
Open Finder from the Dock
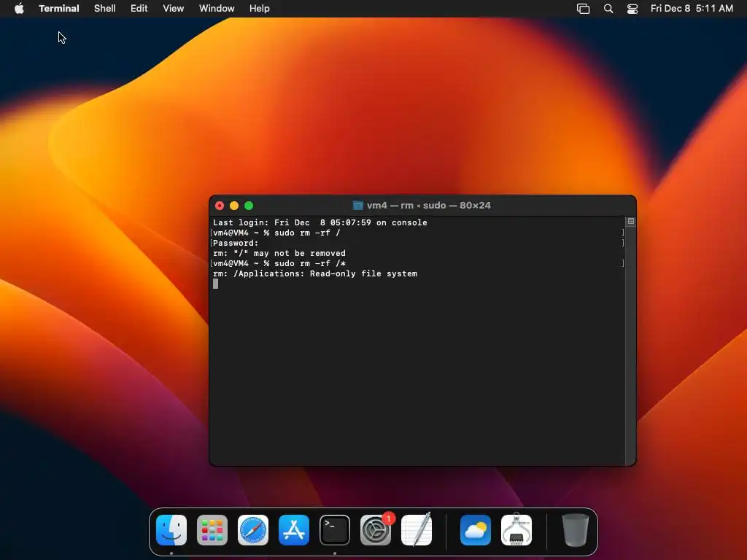click(x=171, y=530)
